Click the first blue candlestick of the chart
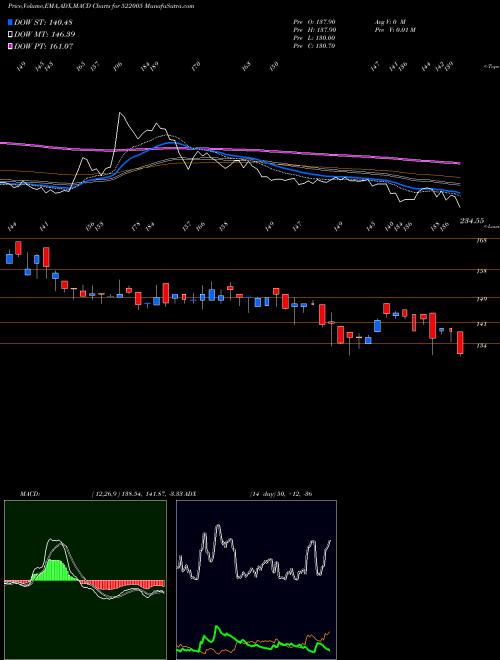This screenshot has width=500, height=660. (9, 258)
